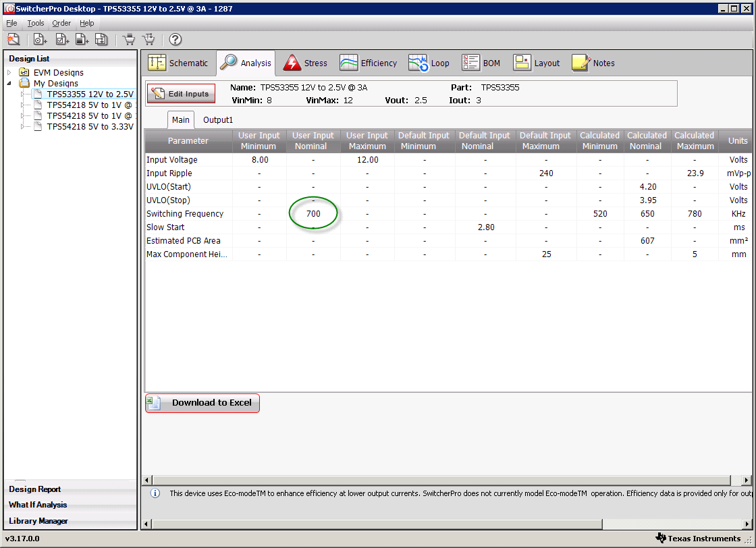Viewport: 756px width, 548px height.
Task: Click the blue info icon beside Eco-mode message
Action: pyautogui.click(x=155, y=493)
